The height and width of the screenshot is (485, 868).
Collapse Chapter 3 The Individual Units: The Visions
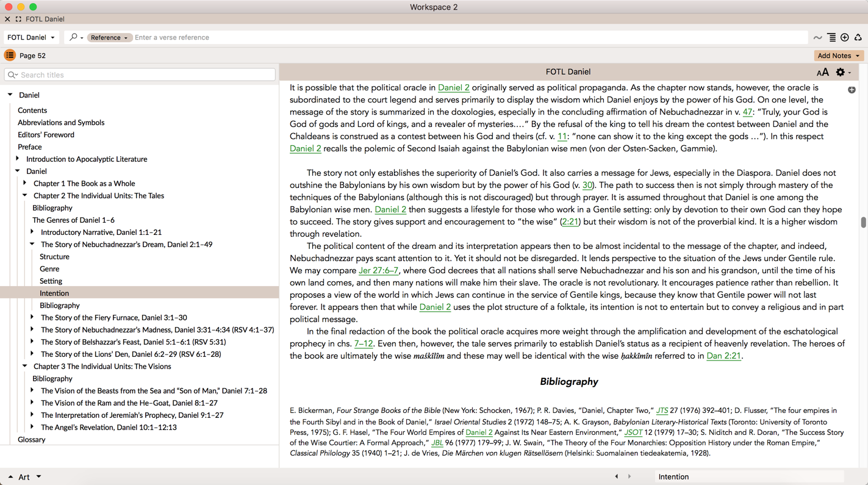[x=25, y=366]
